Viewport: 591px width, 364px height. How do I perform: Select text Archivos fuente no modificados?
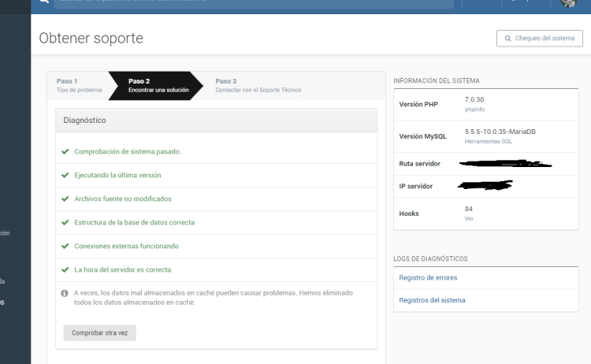point(123,199)
